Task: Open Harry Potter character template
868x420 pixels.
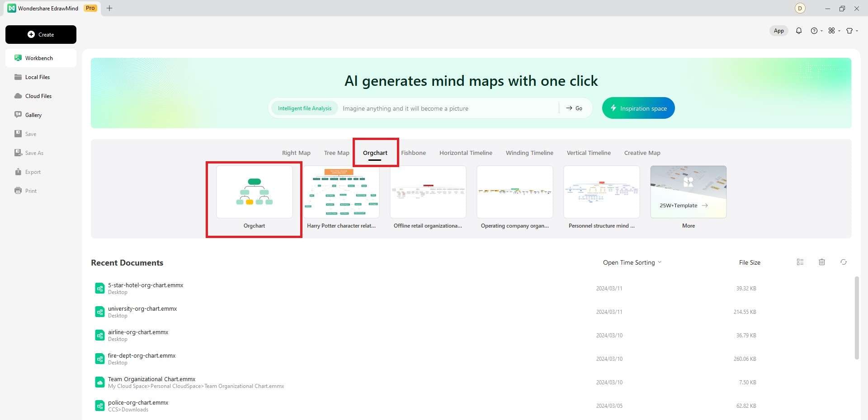Action: tap(341, 192)
